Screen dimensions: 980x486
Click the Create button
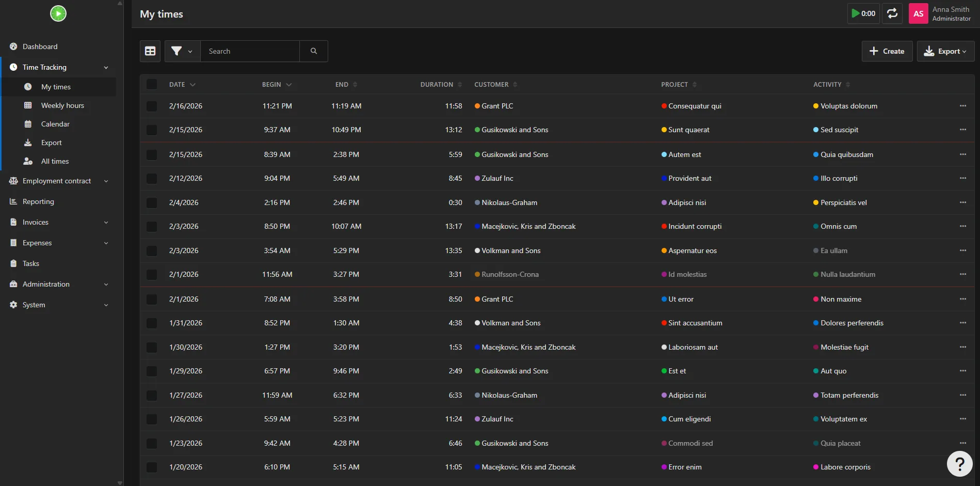click(887, 51)
